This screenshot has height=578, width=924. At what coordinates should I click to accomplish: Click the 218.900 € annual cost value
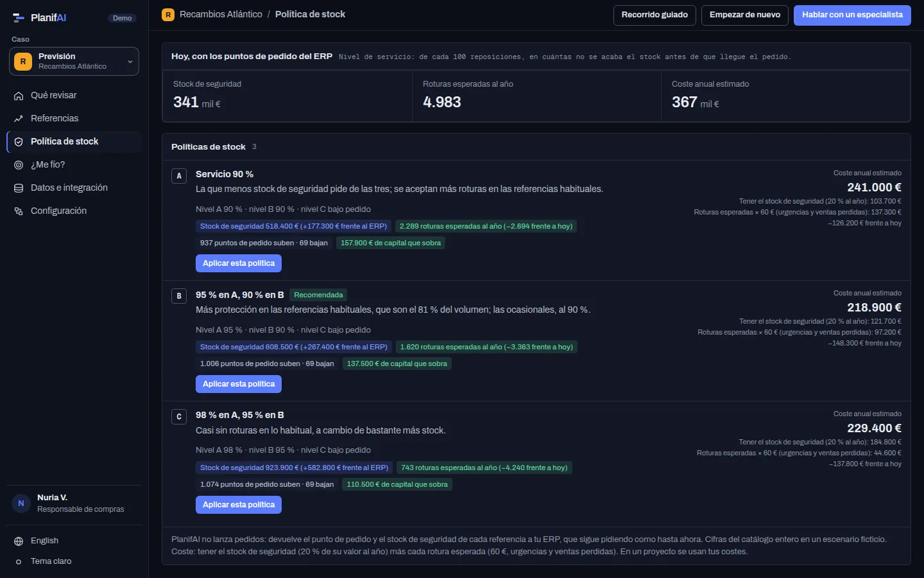coord(874,308)
